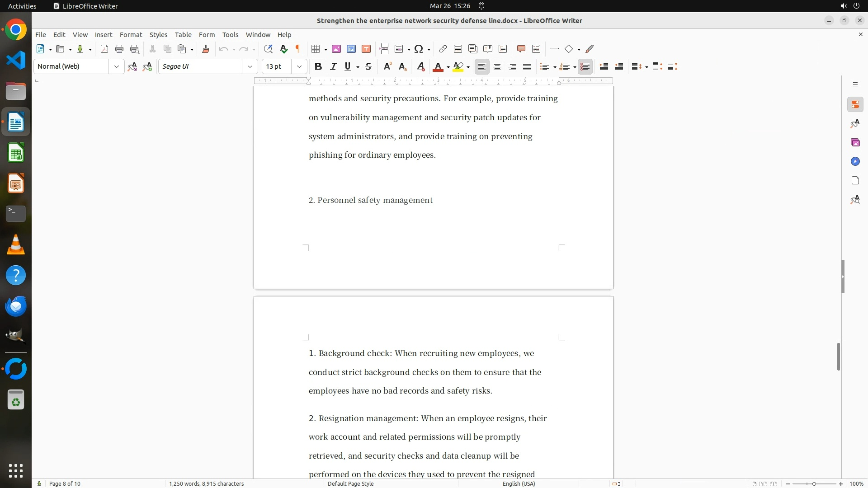
Task: Toggle formatting marks display
Action: (x=298, y=49)
